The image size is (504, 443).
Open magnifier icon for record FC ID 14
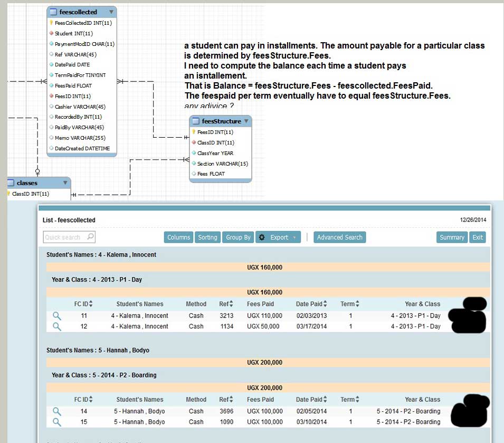[x=56, y=411]
